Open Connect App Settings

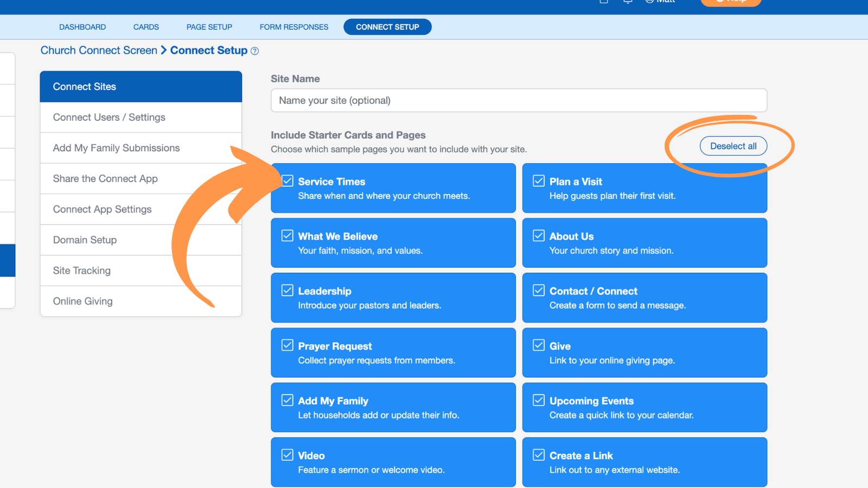tap(141, 209)
